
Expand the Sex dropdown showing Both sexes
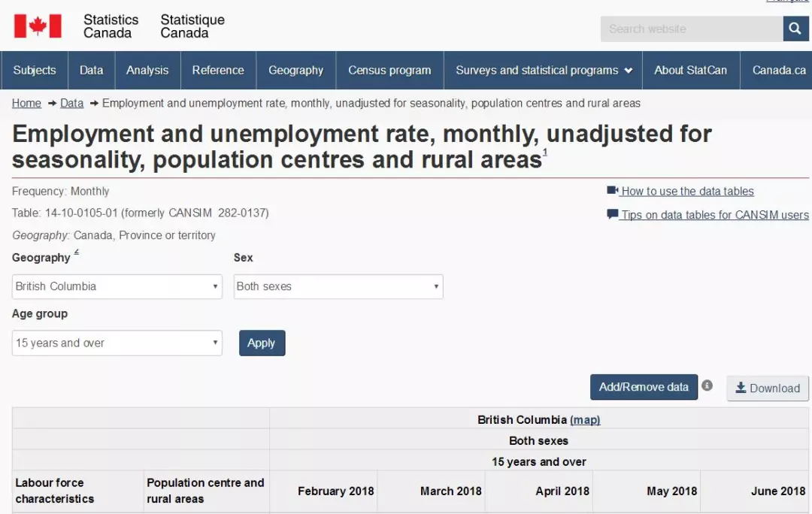point(338,286)
